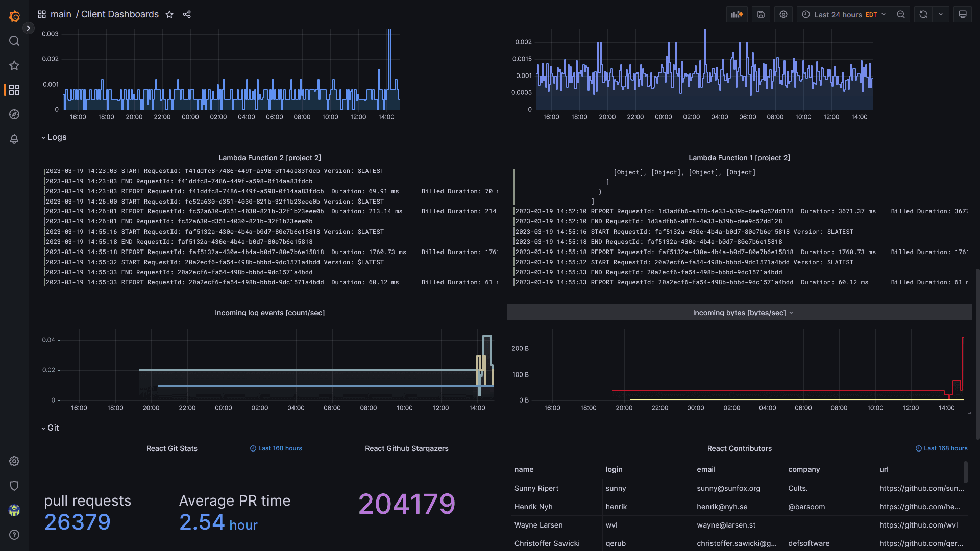Click pull requests value 26379

click(77, 522)
